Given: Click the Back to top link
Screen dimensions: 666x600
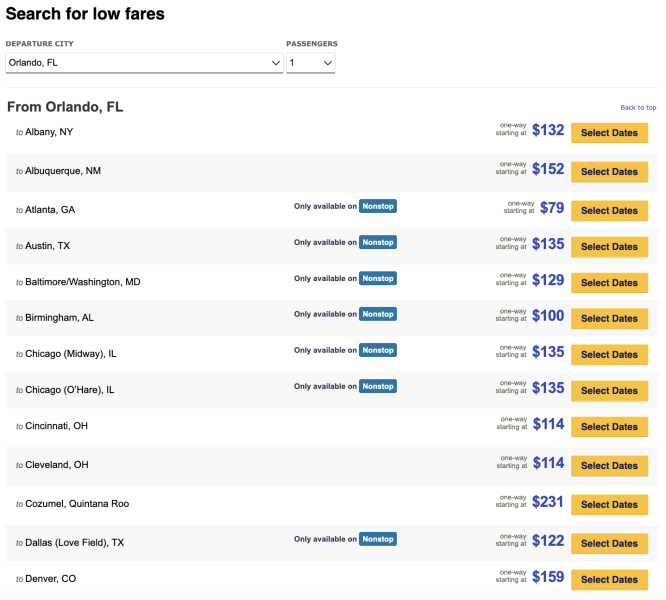Looking at the screenshot, I should [638, 107].
